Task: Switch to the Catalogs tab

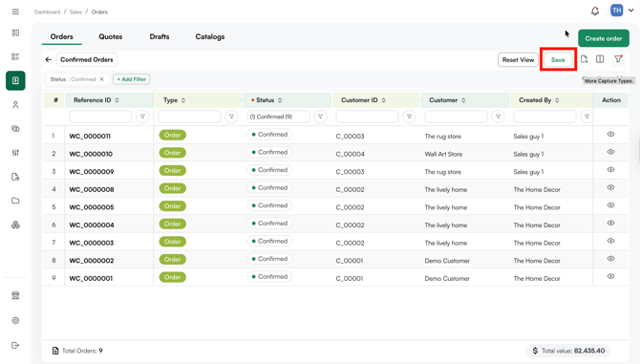Action: pos(210,36)
